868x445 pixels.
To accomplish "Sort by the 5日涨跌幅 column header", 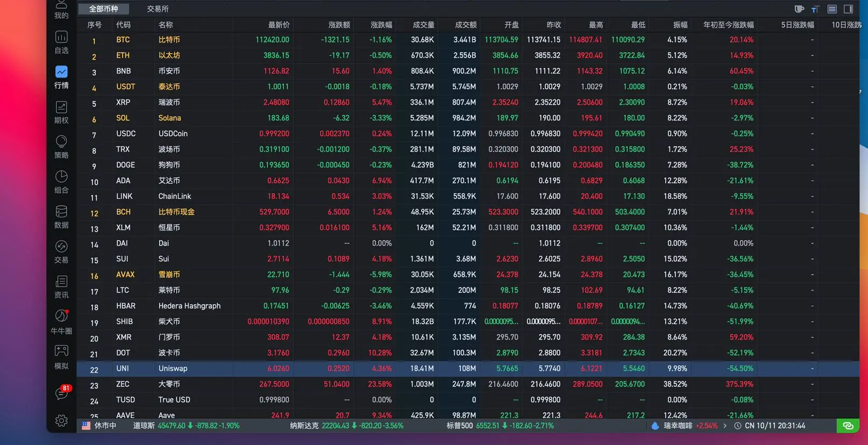I will click(798, 25).
